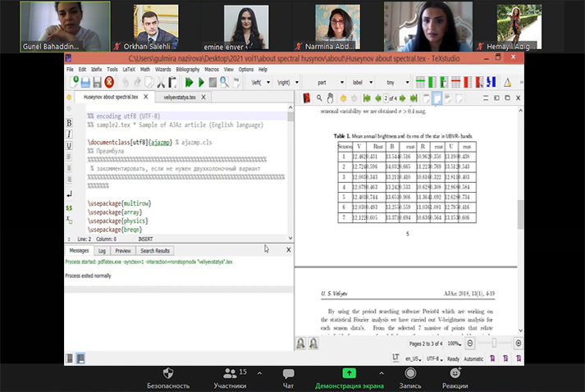Cut selection with the scissors icon
Screen dimensions: 585x392
click(161, 82)
